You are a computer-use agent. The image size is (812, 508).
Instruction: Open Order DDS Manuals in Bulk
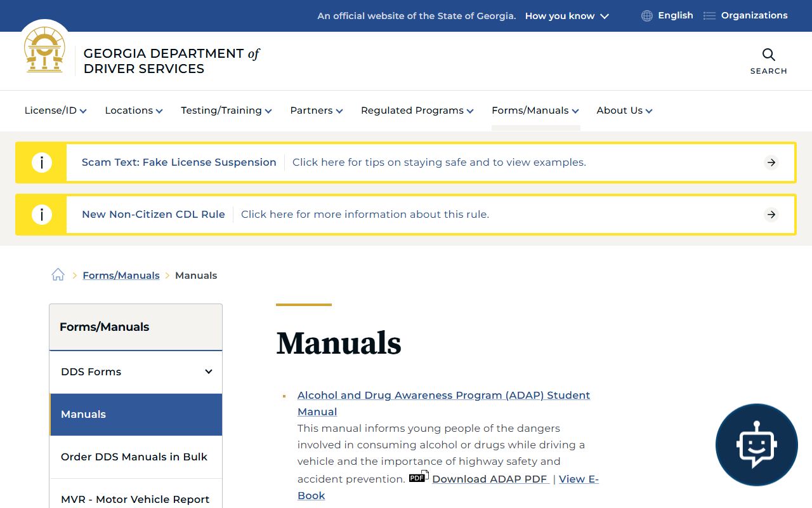tap(134, 457)
